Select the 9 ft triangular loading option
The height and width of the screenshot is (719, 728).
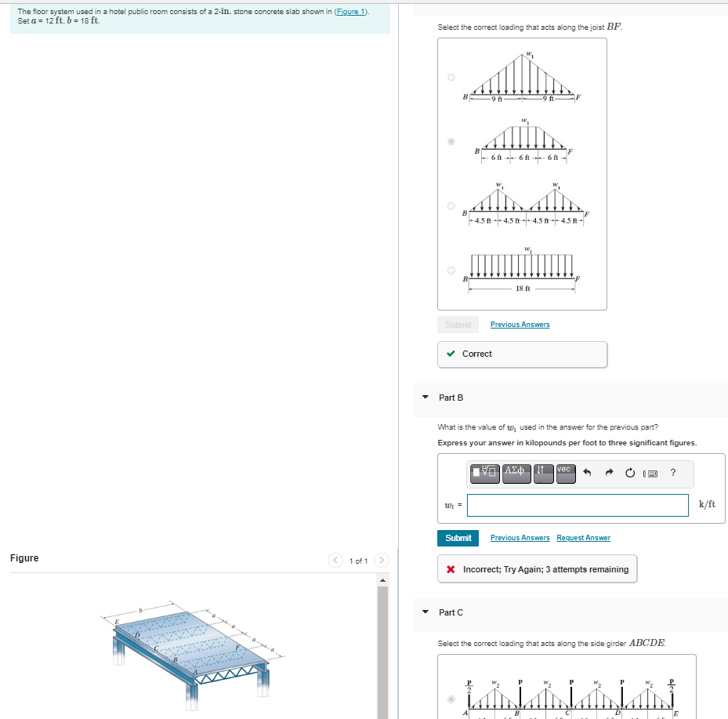tap(451, 78)
